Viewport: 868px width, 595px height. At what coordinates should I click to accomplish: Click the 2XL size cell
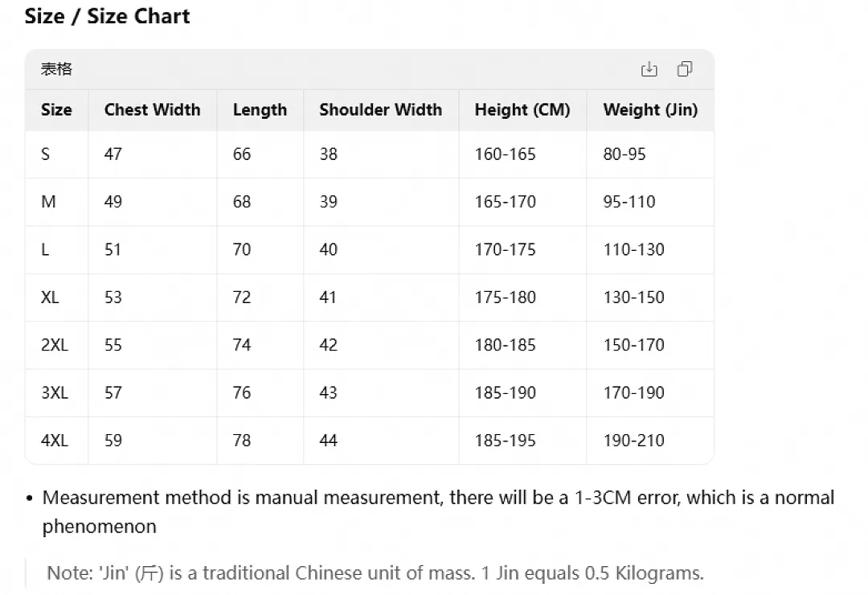(56, 345)
